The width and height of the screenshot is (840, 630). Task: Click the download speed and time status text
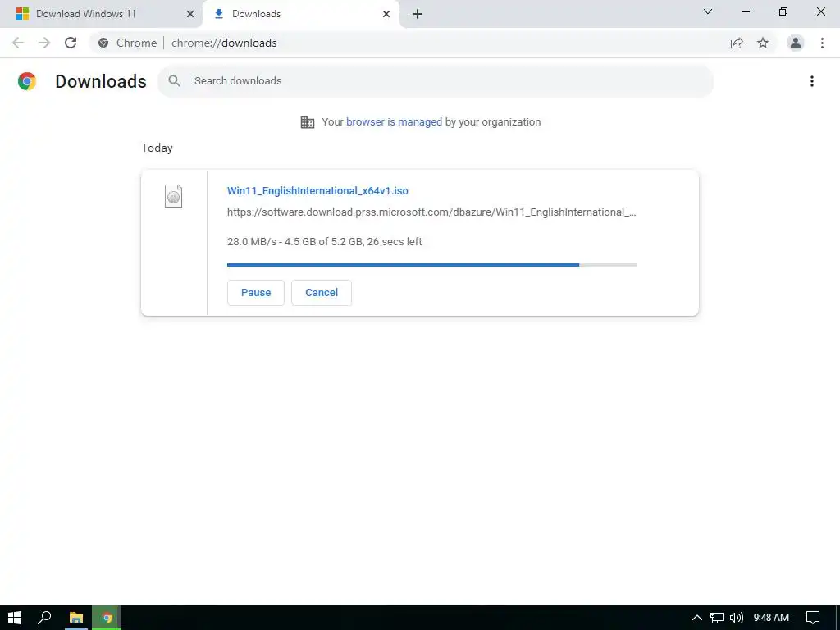tap(325, 242)
